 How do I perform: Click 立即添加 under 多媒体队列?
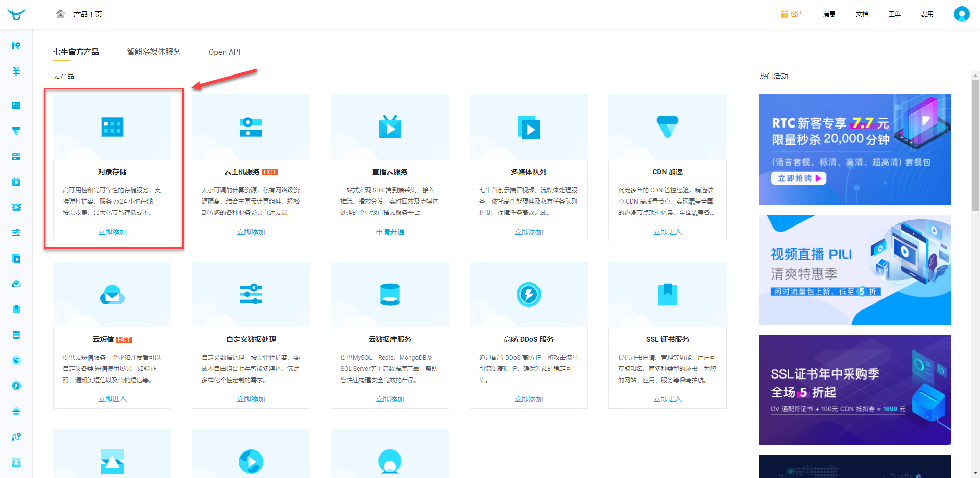click(x=529, y=232)
